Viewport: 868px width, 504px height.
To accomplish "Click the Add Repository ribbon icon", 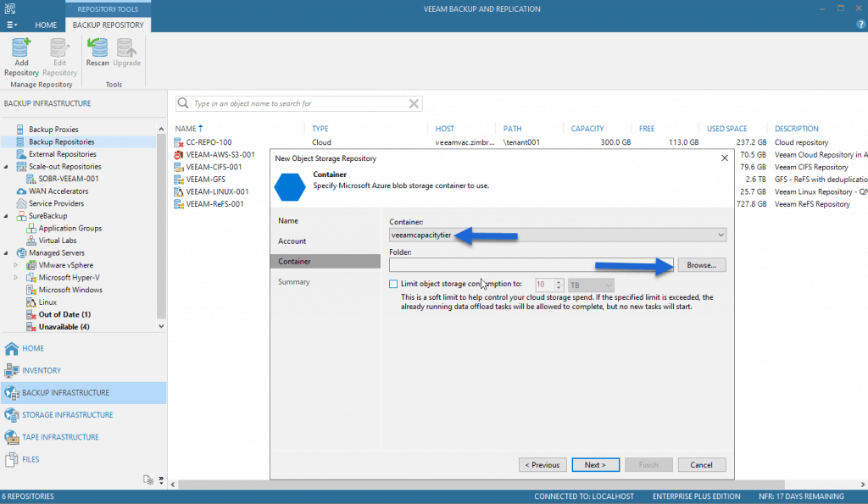I will coord(21,57).
